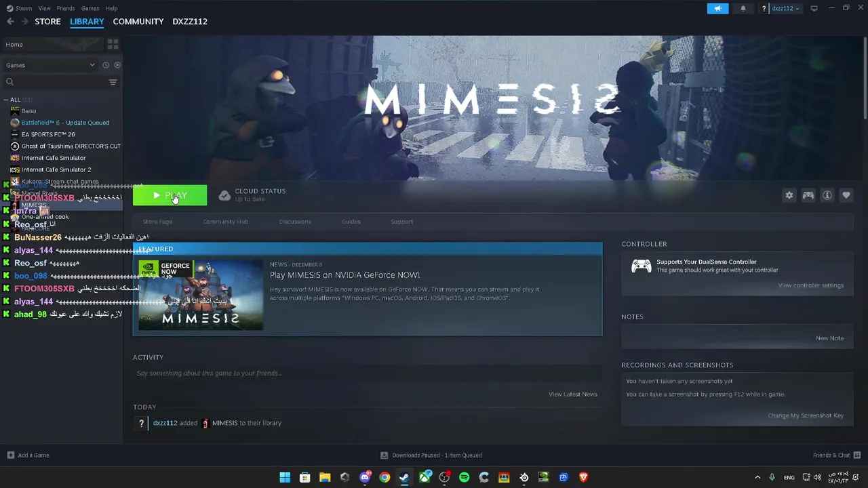Viewport: 868px width, 488px height.
Task: Open File Explorer from the taskbar
Action: [325, 477]
